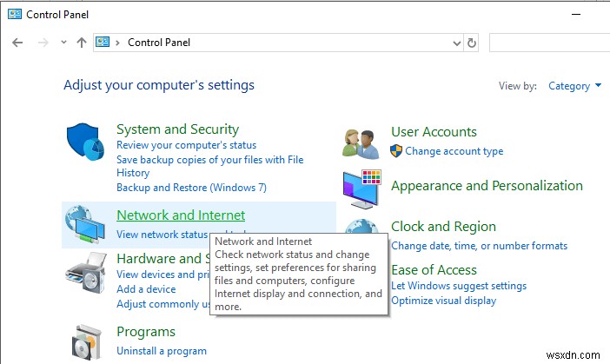Click the back navigation arrow
The image size is (610, 364).
[17, 42]
